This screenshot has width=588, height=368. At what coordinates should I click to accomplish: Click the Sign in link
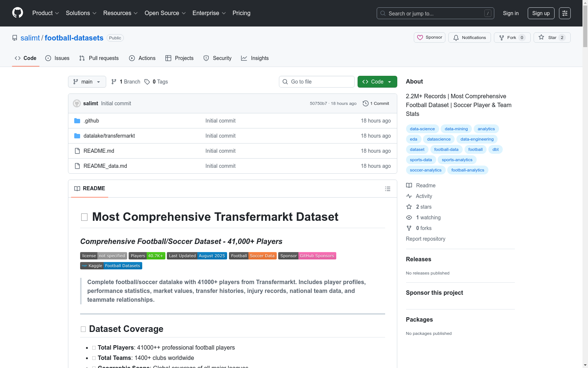point(511,13)
